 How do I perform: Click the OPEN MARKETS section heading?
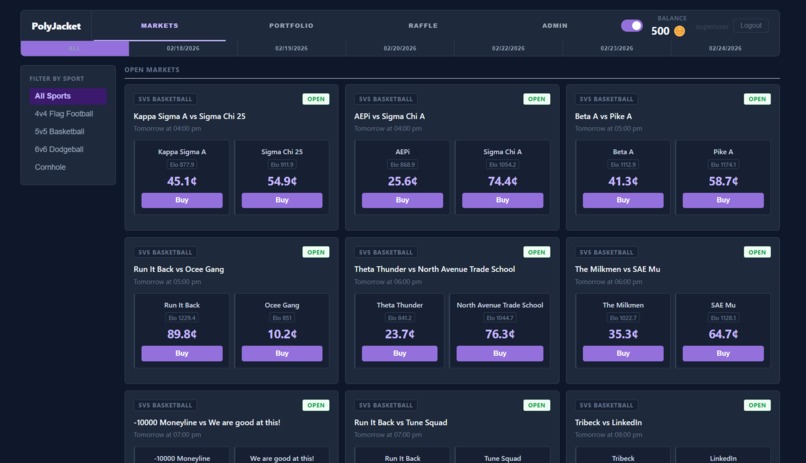(152, 70)
